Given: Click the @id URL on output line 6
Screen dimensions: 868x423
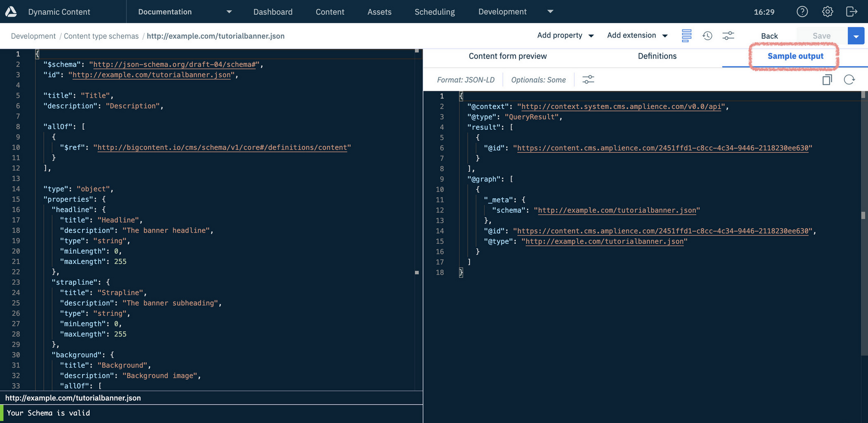Looking at the screenshot, I should pos(663,148).
